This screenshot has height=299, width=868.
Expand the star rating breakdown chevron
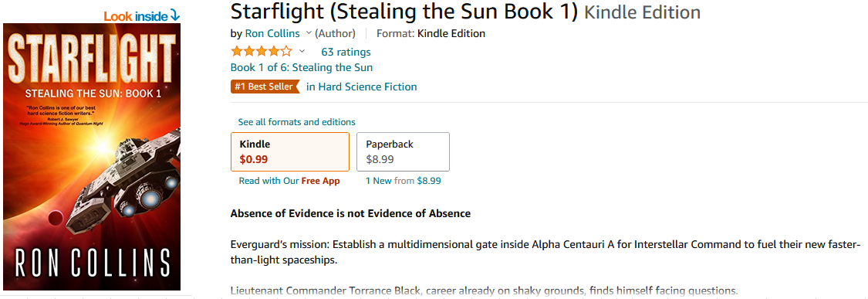302,52
